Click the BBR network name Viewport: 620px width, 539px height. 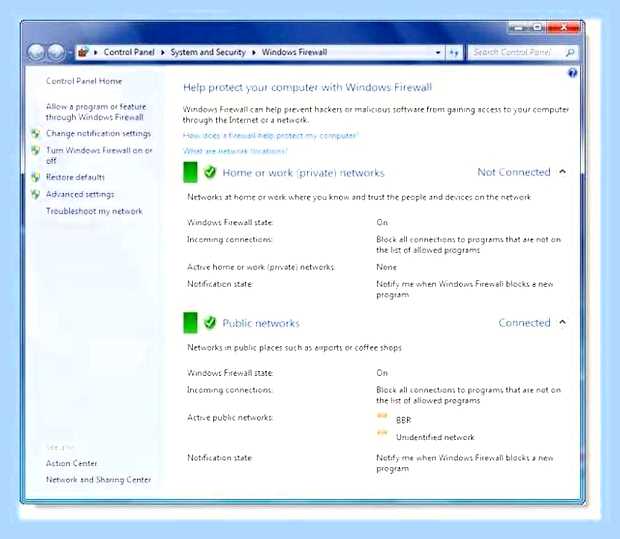pyautogui.click(x=404, y=420)
